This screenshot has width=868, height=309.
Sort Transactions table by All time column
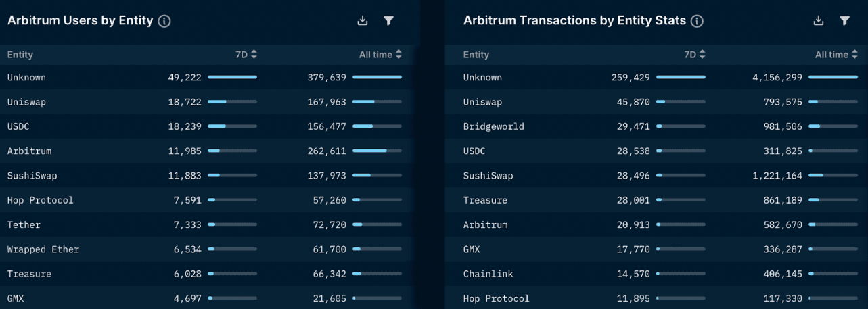(836, 55)
